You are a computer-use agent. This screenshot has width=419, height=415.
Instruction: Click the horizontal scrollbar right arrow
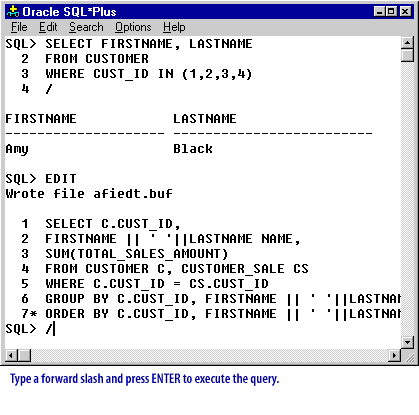tap(395, 355)
